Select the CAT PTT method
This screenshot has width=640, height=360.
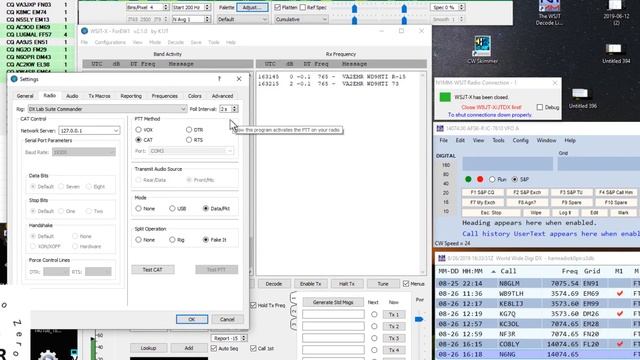138,140
